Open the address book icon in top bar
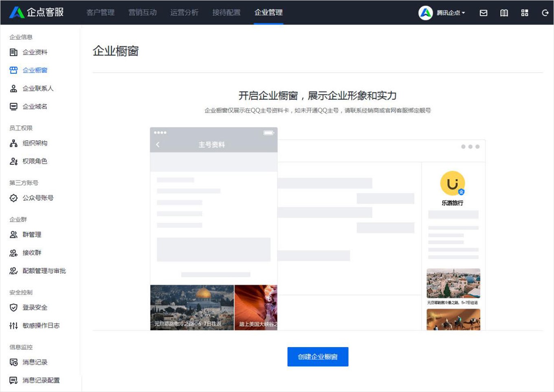 pyautogui.click(x=504, y=13)
